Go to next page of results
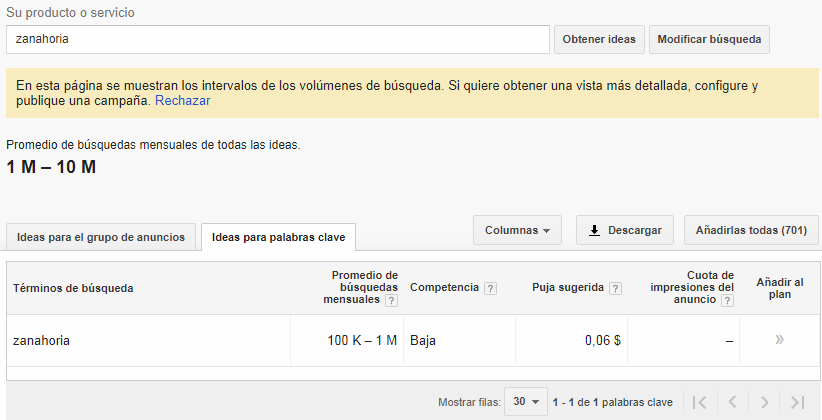Screen dimensions: 822x420 point(764,402)
